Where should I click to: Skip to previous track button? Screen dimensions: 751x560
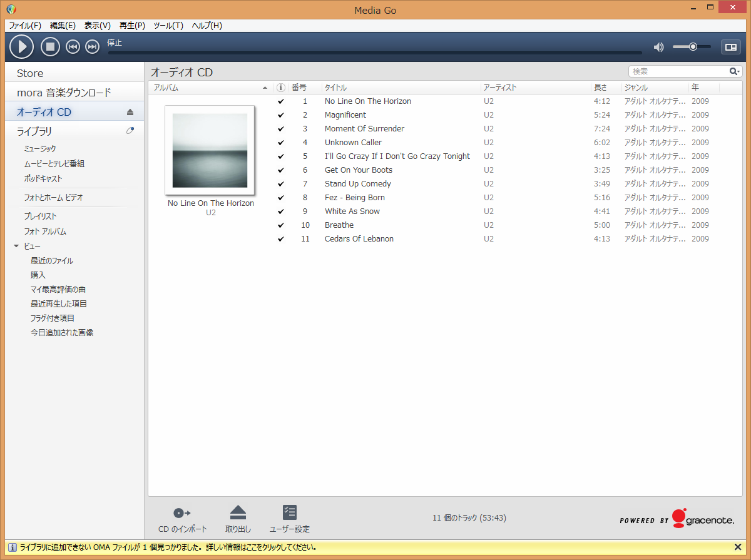click(x=73, y=47)
